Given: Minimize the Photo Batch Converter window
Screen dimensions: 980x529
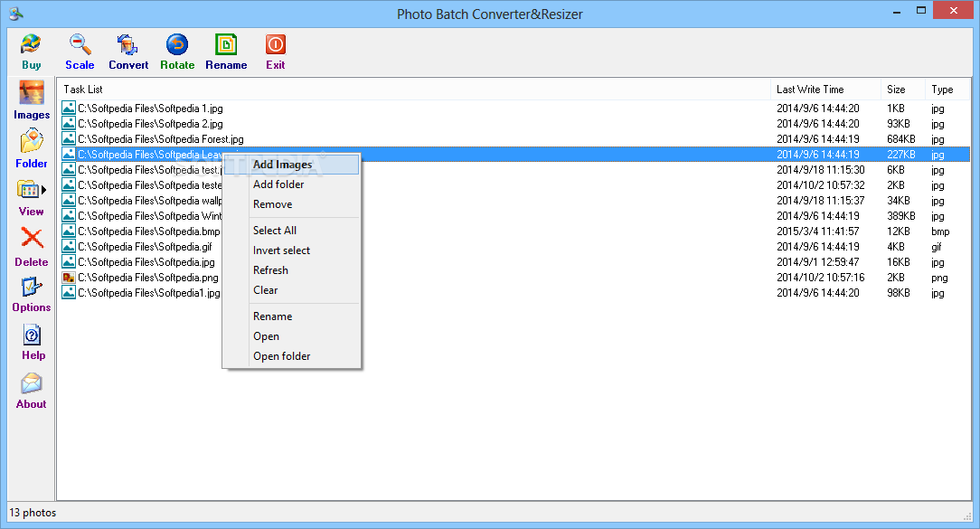Looking at the screenshot, I should click(897, 11).
